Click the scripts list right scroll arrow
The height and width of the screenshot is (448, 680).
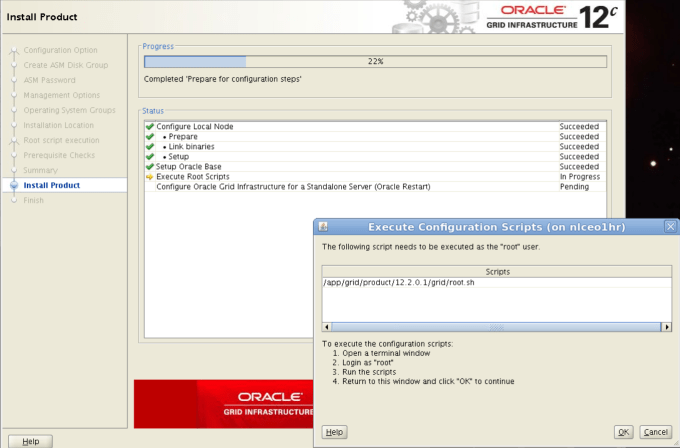[666, 327]
